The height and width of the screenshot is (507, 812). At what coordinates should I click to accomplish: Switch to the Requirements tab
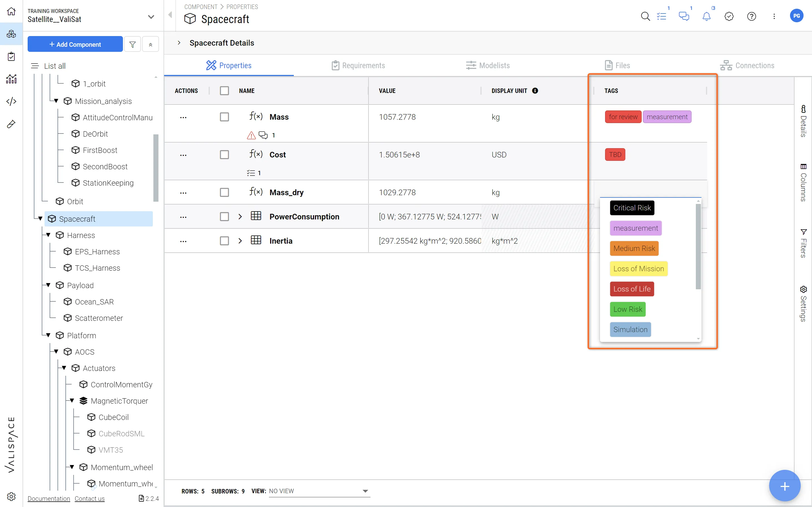pyautogui.click(x=358, y=65)
